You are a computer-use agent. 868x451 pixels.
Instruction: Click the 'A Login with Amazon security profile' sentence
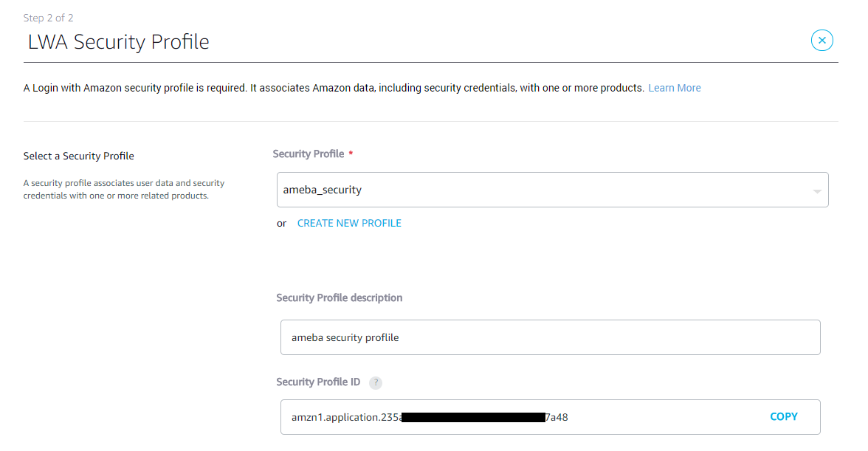coord(334,88)
